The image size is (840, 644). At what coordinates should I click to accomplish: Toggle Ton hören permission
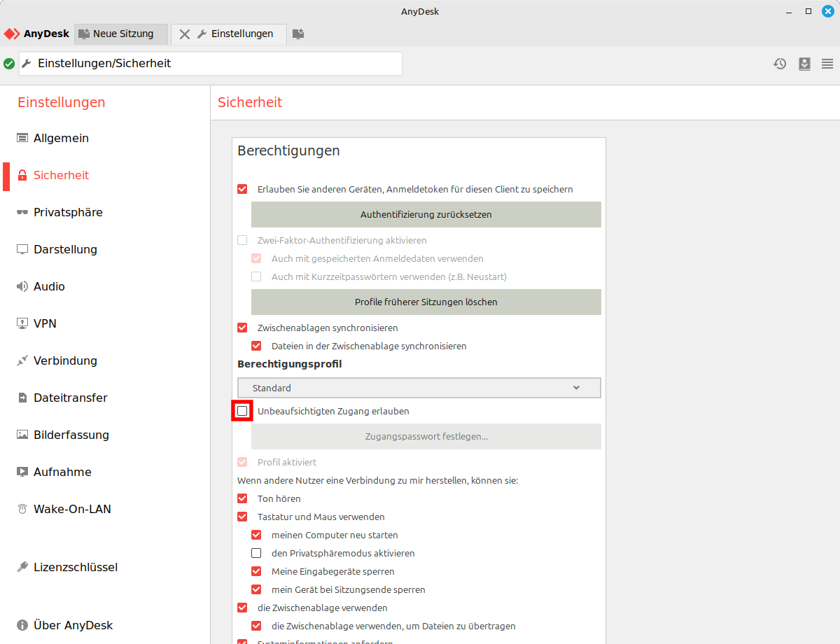click(x=242, y=498)
